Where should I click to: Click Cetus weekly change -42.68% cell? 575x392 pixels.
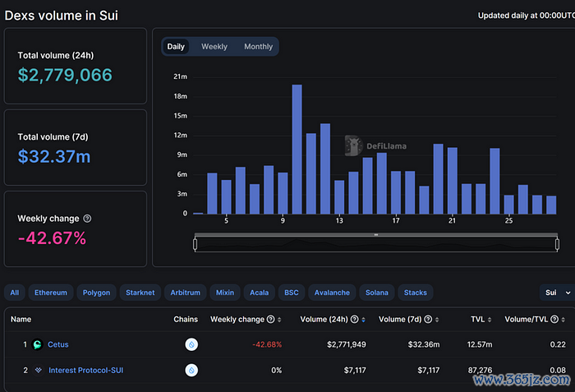[x=267, y=344]
